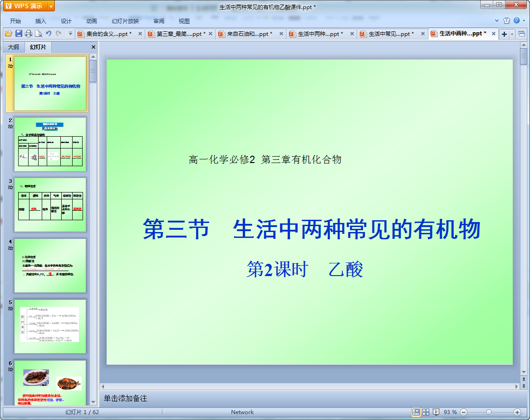Open a file with the folder icon
The height and width of the screenshot is (420, 530).
(x=9, y=34)
